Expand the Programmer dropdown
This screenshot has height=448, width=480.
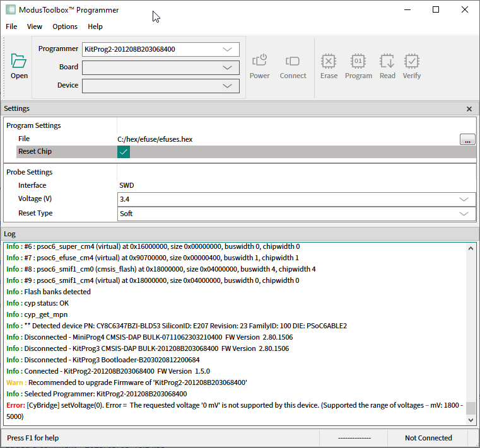227,49
